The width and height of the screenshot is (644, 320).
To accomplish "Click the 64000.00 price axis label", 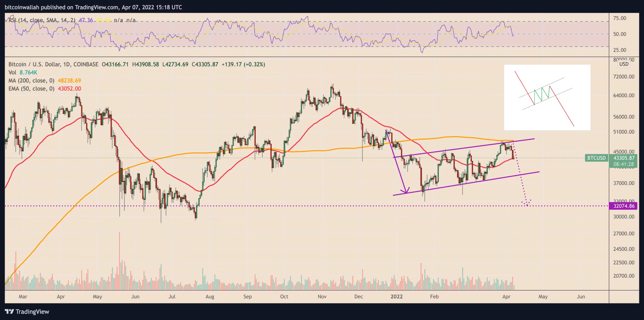I will 624,95.
